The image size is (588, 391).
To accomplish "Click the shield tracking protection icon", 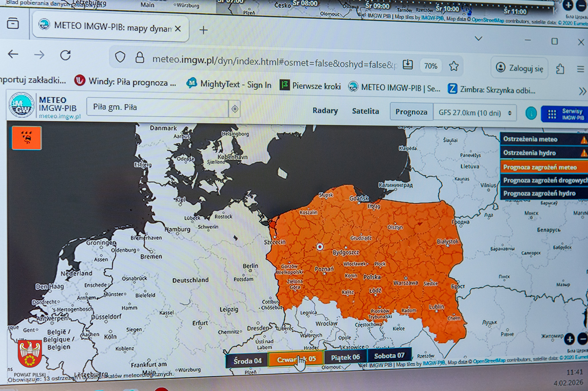I will [120, 57].
